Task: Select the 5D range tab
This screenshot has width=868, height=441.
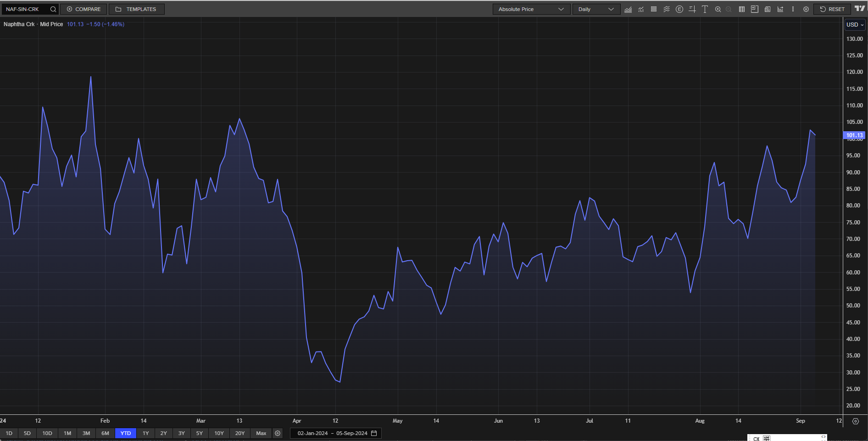Action: coord(27,433)
